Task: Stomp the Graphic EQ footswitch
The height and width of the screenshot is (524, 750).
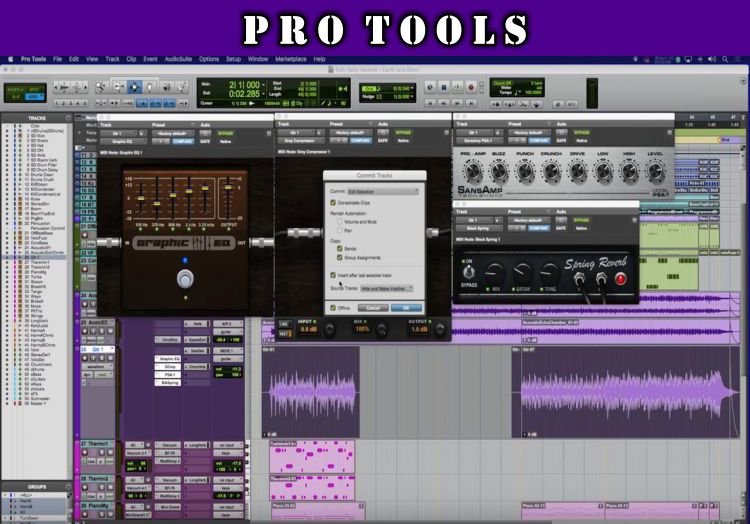Action: click(x=185, y=278)
